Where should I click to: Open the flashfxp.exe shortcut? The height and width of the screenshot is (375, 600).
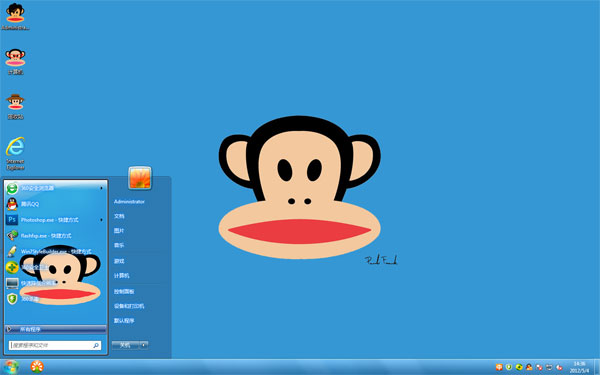pos(55,236)
